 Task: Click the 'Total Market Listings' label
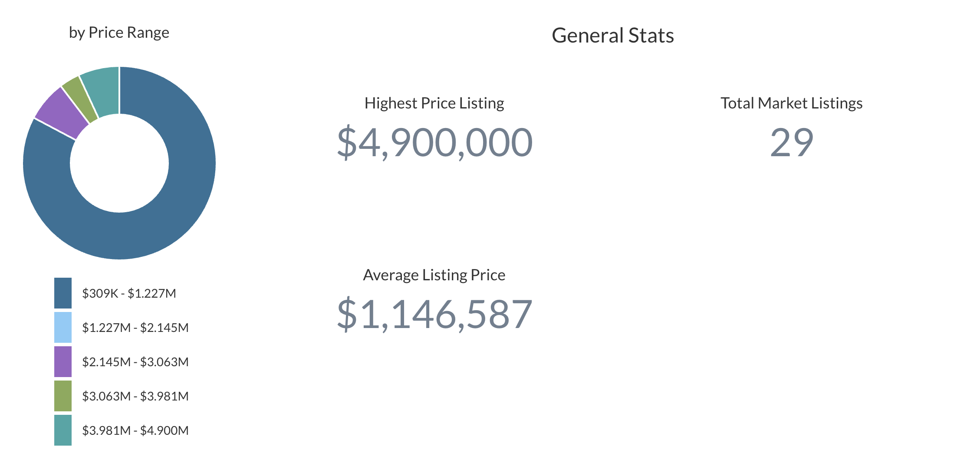pos(791,103)
